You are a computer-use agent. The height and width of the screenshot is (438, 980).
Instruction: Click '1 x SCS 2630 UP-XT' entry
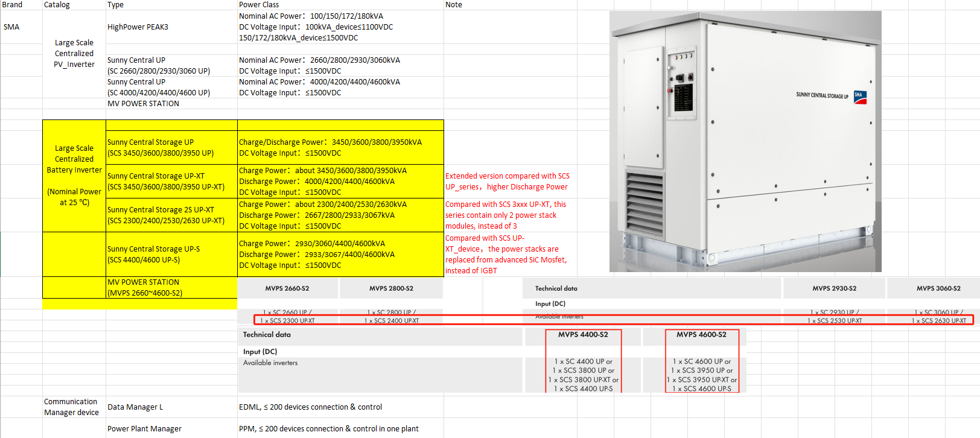click(939, 321)
